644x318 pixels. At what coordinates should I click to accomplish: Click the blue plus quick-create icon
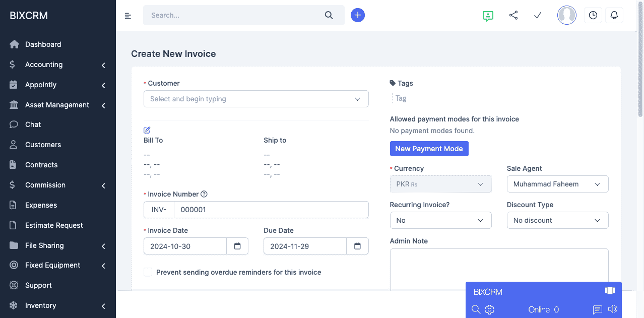(358, 15)
